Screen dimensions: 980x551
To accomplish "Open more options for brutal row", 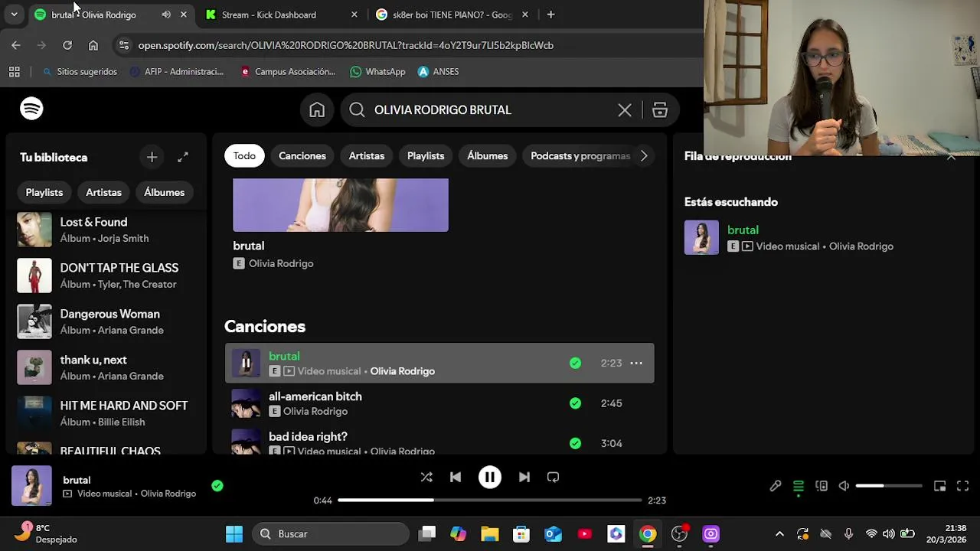I will click(636, 363).
